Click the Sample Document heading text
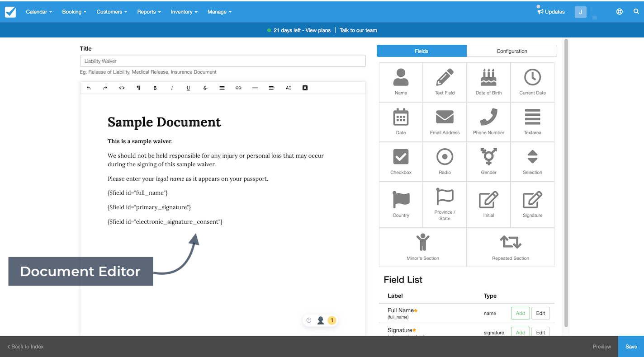This screenshot has width=644, height=357. click(164, 122)
